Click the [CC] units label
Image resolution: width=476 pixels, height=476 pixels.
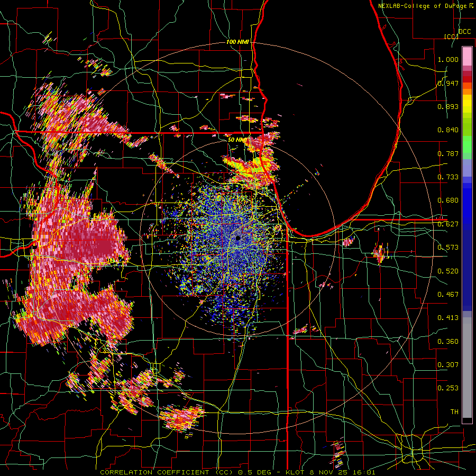tap(451, 36)
